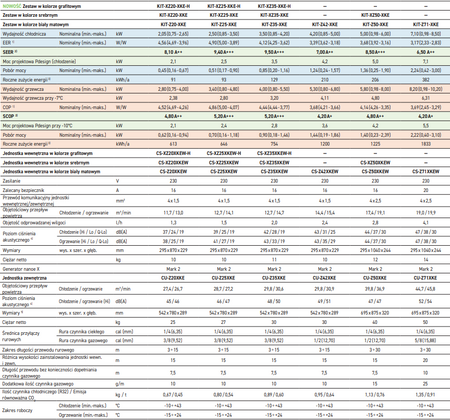
Task: Select outdoor airflow value 44,7 / 45,8
Action: coord(426,289)
